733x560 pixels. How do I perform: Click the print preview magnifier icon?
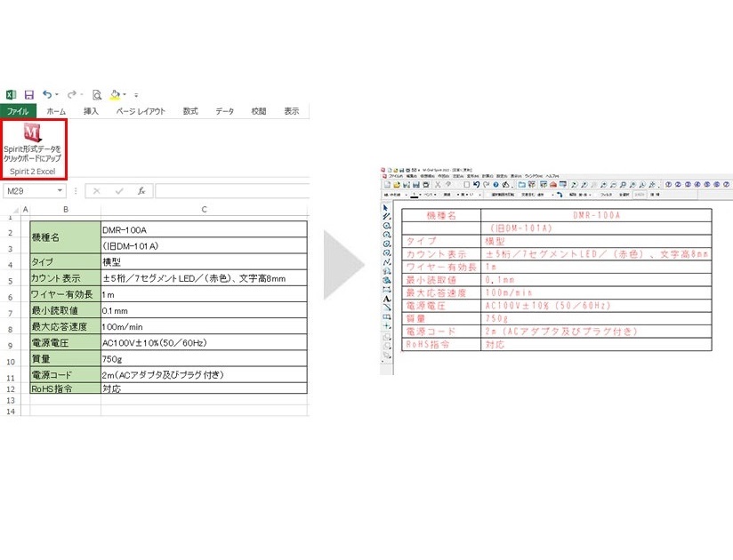96,94
